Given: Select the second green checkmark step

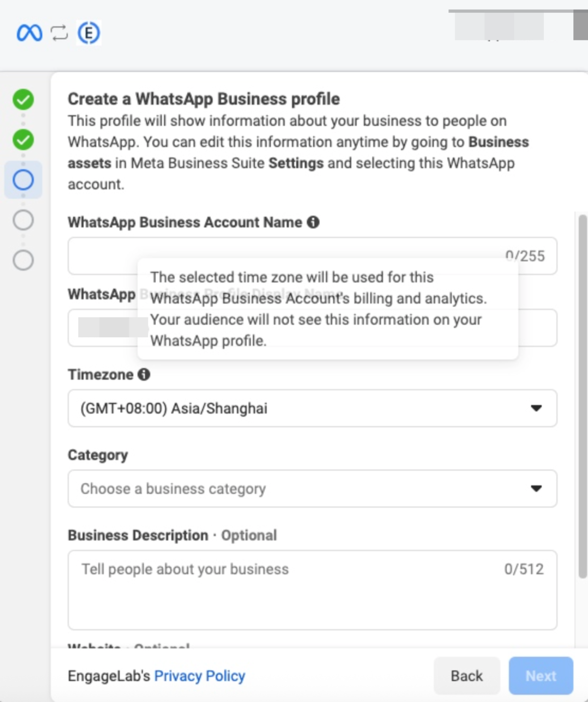Looking at the screenshot, I should click(x=23, y=140).
